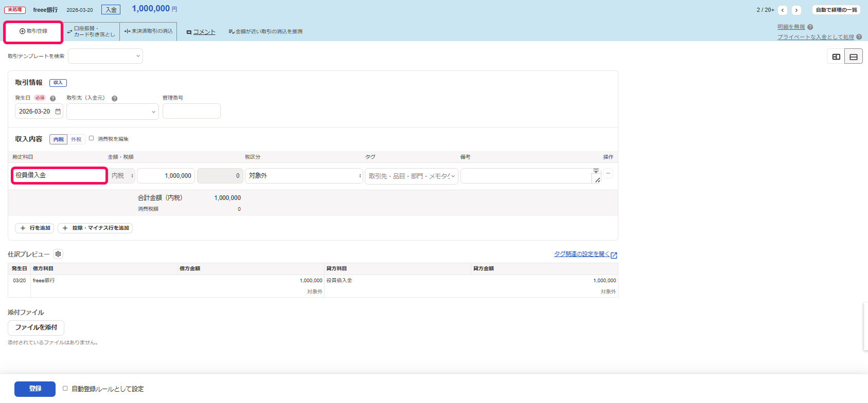
Task: Click 貸方科目 cell showing 役員借入金
Action: pyautogui.click(x=339, y=281)
